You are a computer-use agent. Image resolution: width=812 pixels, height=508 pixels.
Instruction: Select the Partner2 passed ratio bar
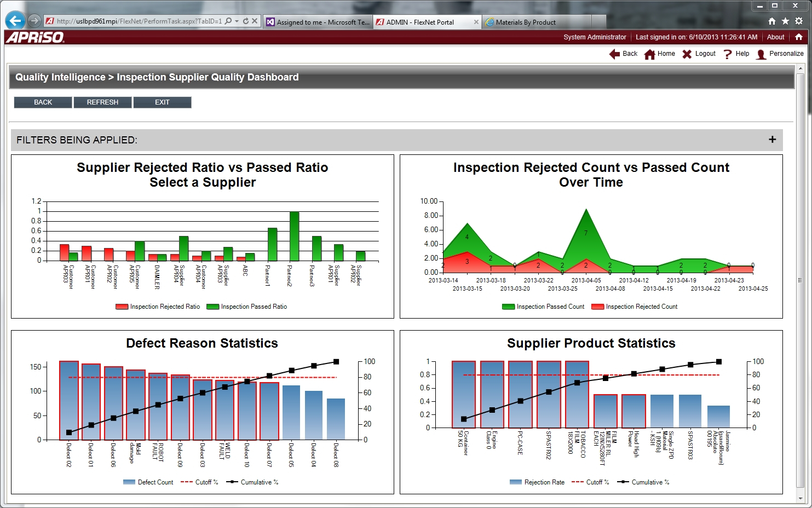click(x=294, y=236)
